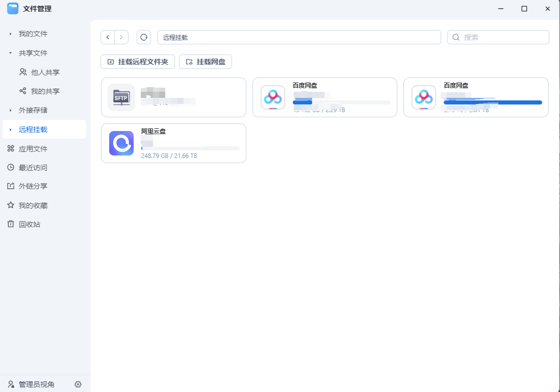Click the nearly full Baidu storage bar
The width and height of the screenshot is (560, 392).
493,102
